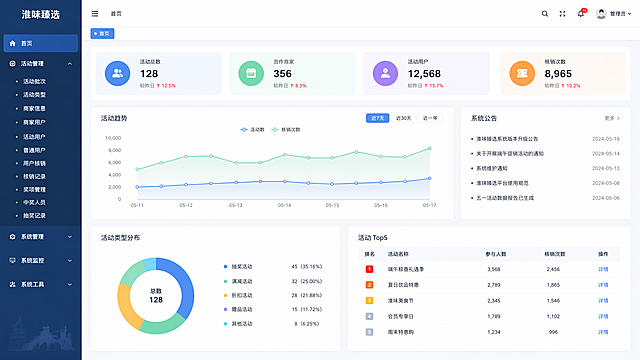Click the 活动管理 menu icon
The width and height of the screenshot is (640, 360).
pyautogui.click(x=13, y=64)
